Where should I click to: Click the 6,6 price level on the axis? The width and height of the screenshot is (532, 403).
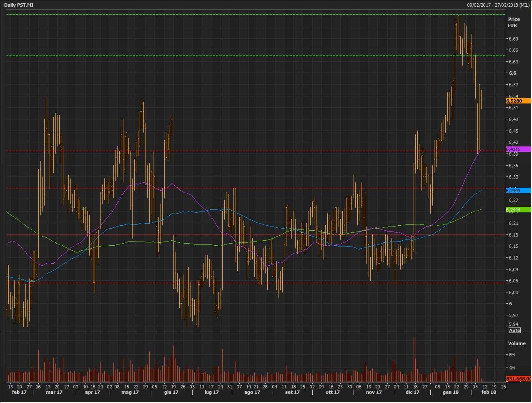[512, 73]
